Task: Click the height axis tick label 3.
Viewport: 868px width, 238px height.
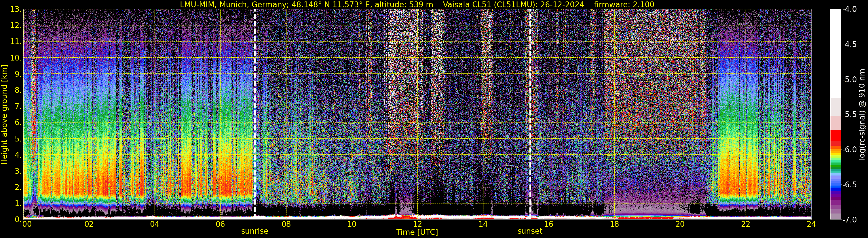Action: (x=18, y=171)
